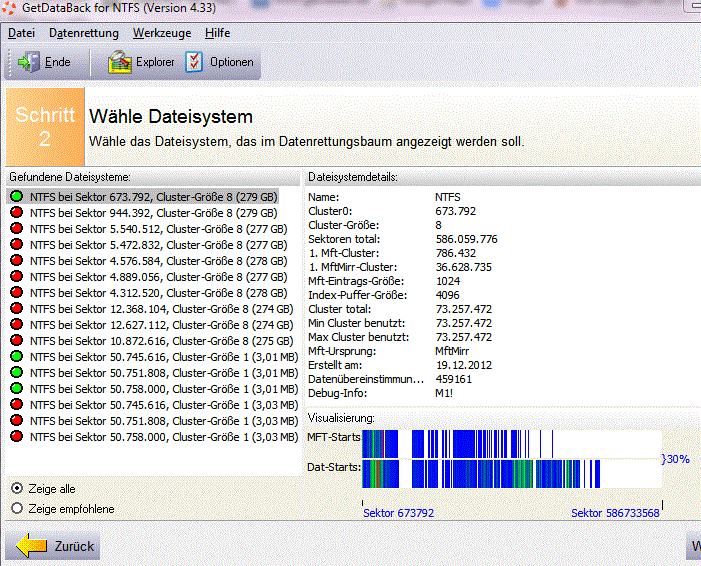Open the Datei menu
The height and width of the screenshot is (566, 701).
tap(21, 33)
